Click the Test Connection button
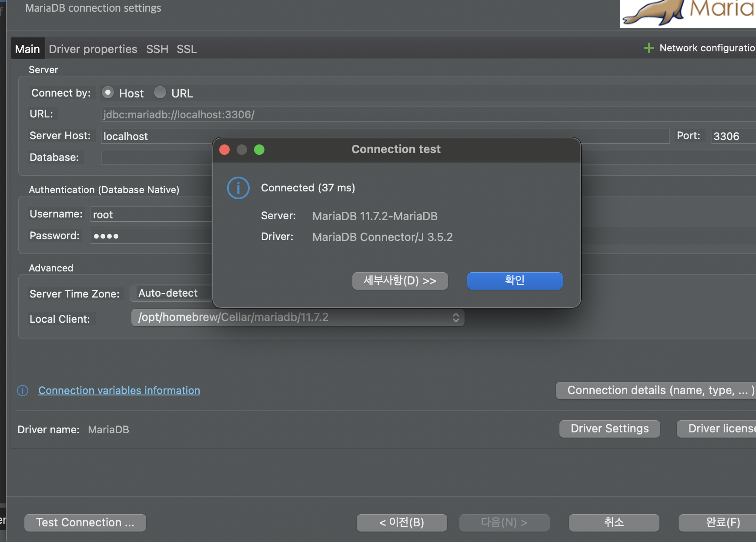 point(85,523)
